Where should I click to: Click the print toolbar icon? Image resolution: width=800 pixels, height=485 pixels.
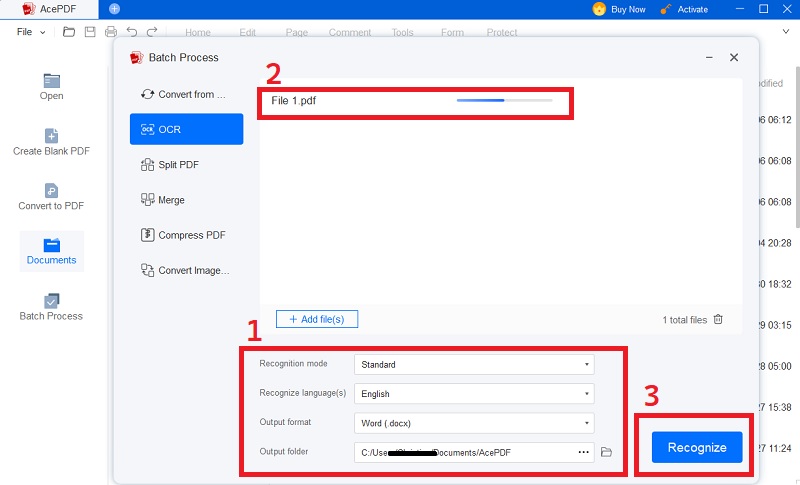pyautogui.click(x=111, y=32)
